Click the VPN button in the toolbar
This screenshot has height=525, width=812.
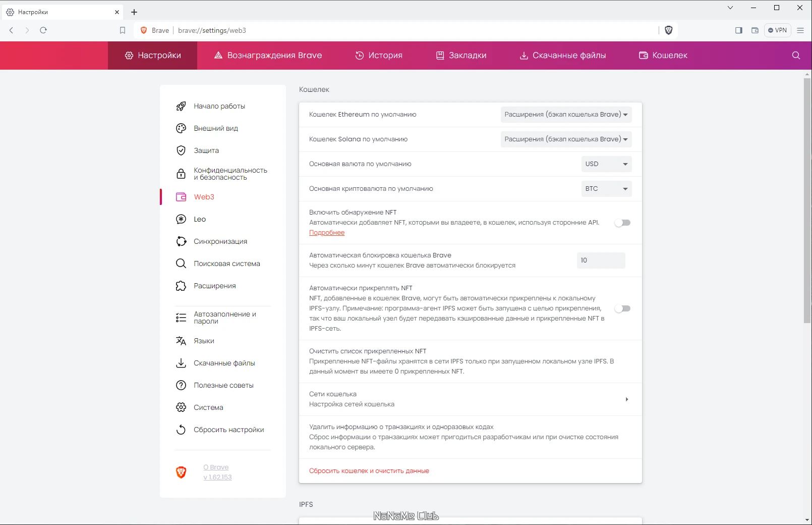coord(777,30)
